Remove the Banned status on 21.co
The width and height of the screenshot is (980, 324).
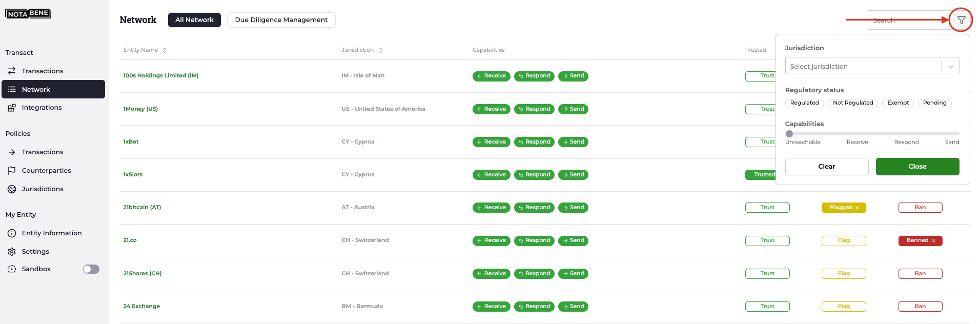coord(933,240)
